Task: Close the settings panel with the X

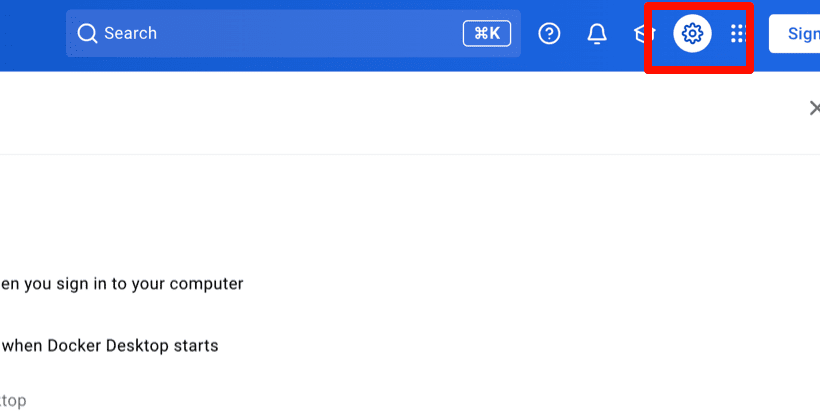Action: (815, 108)
